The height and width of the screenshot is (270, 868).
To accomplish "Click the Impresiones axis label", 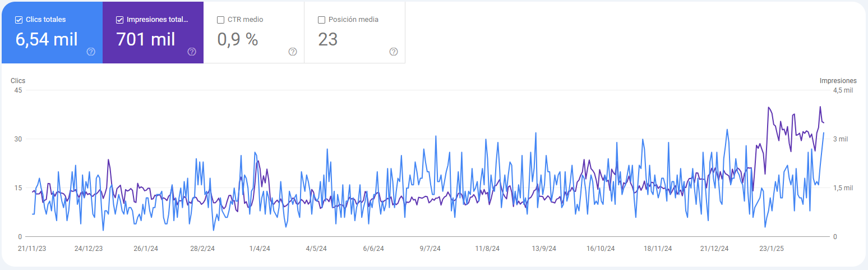I will pos(838,81).
